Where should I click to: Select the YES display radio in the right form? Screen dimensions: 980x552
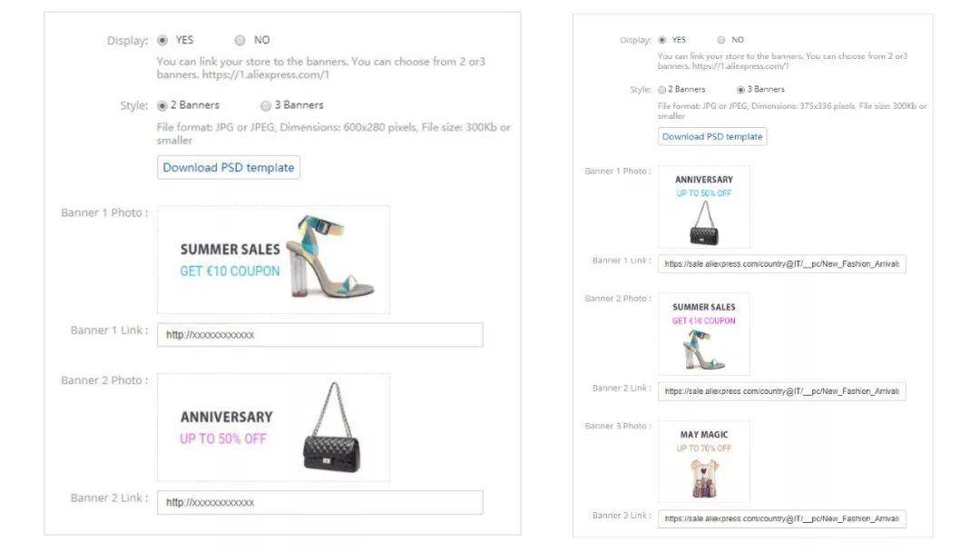point(662,40)
